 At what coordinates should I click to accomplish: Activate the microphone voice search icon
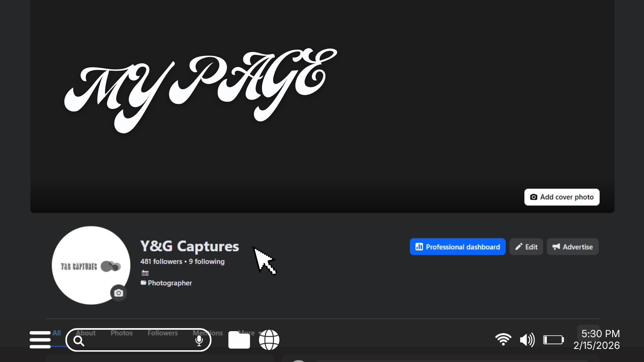(x=199, y=341)
